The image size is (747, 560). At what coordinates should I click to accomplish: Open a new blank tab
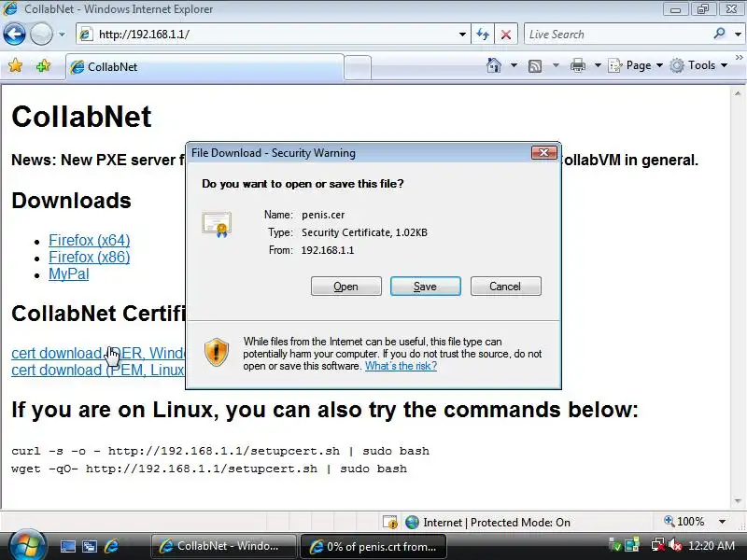358,67
